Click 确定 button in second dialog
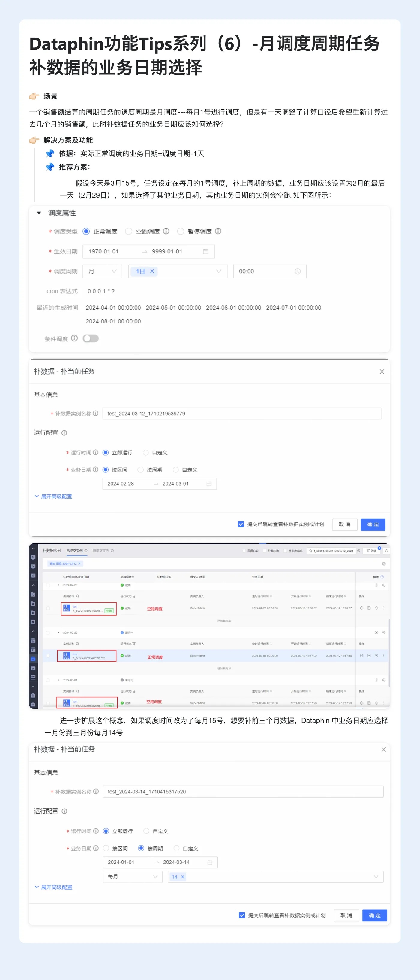Screen dimensions: 420x980 pos(374,915)
